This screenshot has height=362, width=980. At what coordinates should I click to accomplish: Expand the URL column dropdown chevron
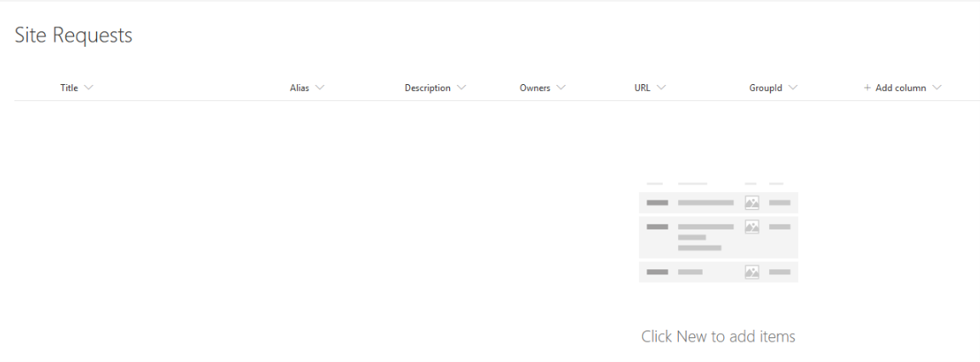[x=661, y=88]
